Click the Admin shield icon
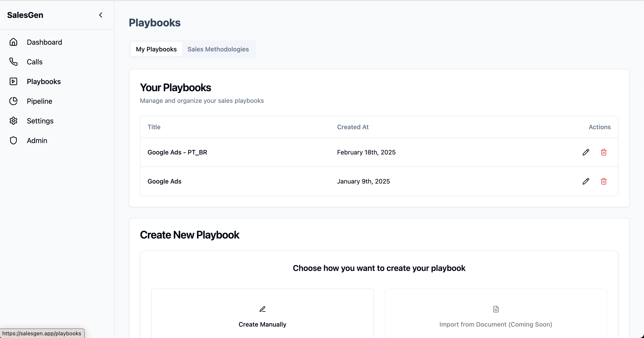Viewport: 644px width, 338px height. click(x=13, y=141)
